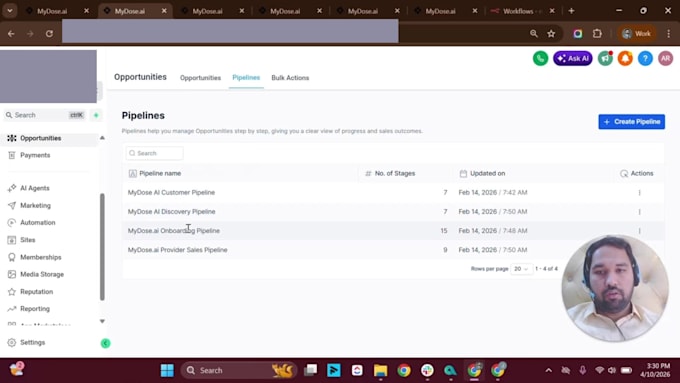Open the orange notifications bell
The height and width of the screenshot is (383, 680).
[x=625, y=59]
